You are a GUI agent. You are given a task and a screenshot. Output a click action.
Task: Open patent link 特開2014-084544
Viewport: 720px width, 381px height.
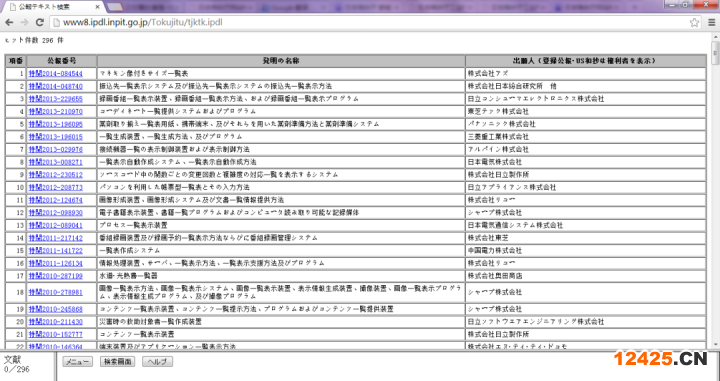point(56,73)
